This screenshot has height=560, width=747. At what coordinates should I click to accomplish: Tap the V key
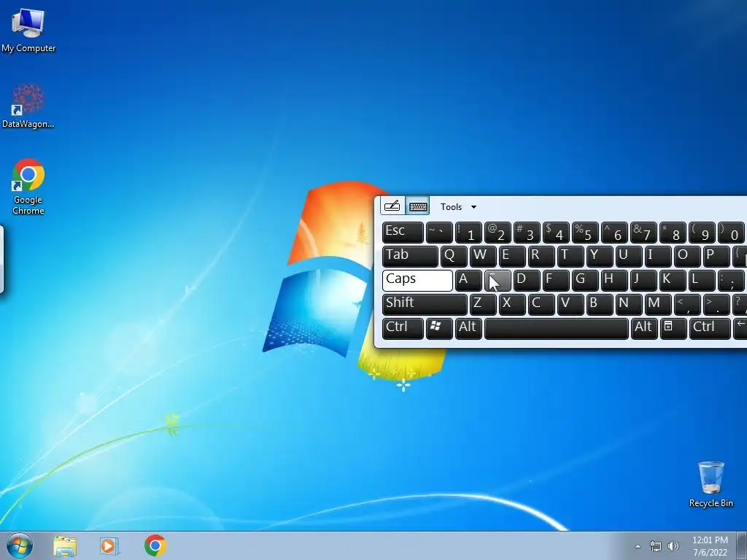point(570,304)
